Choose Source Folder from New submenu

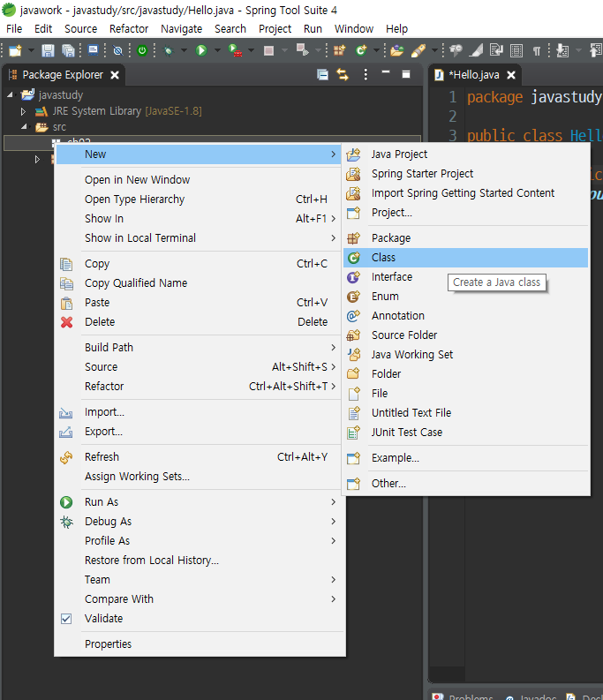pyautogui.click(x=466, y=335)
